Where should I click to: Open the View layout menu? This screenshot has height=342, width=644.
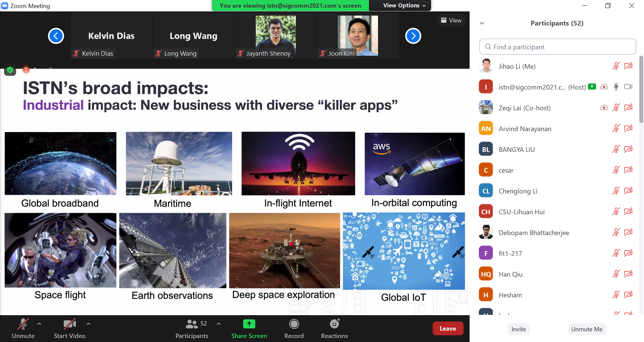point(451,20)
